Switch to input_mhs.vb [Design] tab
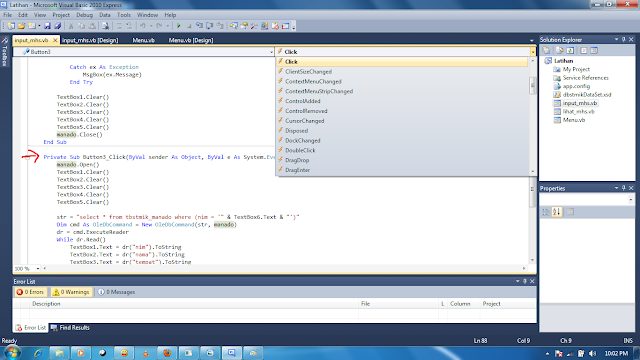Screen dimensions: 640x360 click(x=90, y=40)
